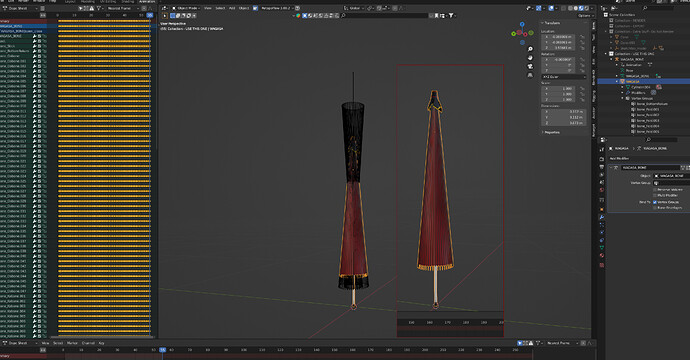Screen dimensions: 690x360
Task: Click the Rotation X value field
Action: (x=558, y=59)
